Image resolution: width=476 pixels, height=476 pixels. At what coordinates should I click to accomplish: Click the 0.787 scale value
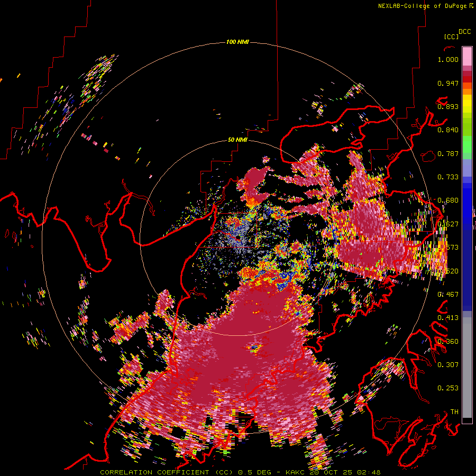(448, 153)
